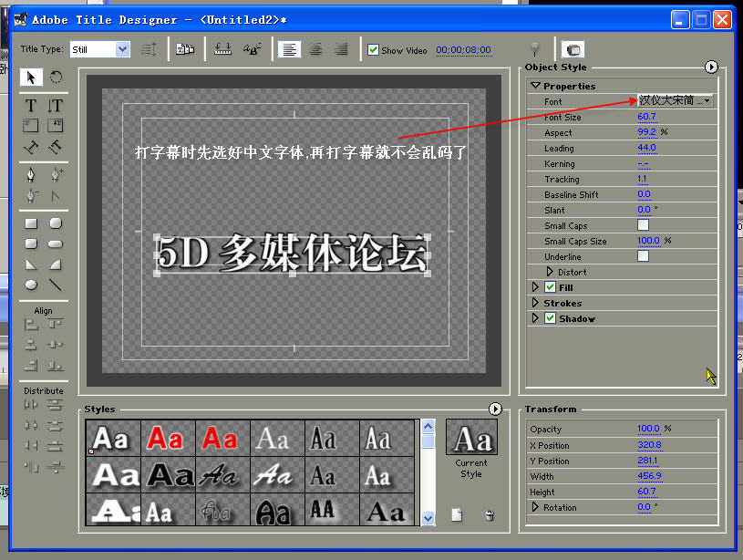Image resolution: width=743 pixels, height=560 pixels.
Task: Click the Delete Style trash icon
Action: 490,515
